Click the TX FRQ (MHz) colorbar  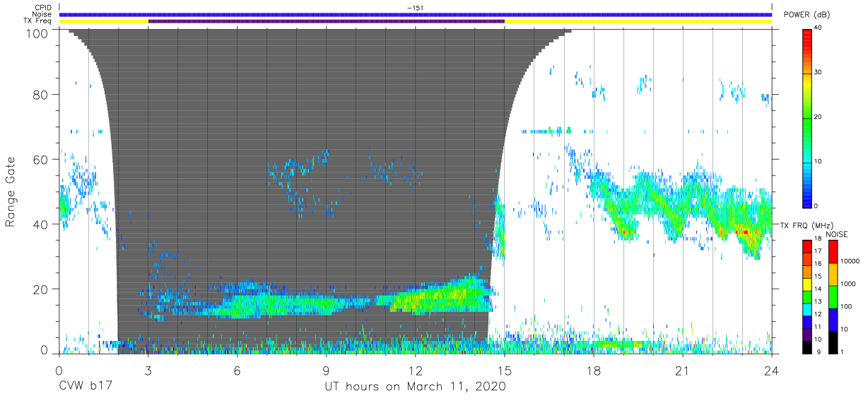(807, 296)
